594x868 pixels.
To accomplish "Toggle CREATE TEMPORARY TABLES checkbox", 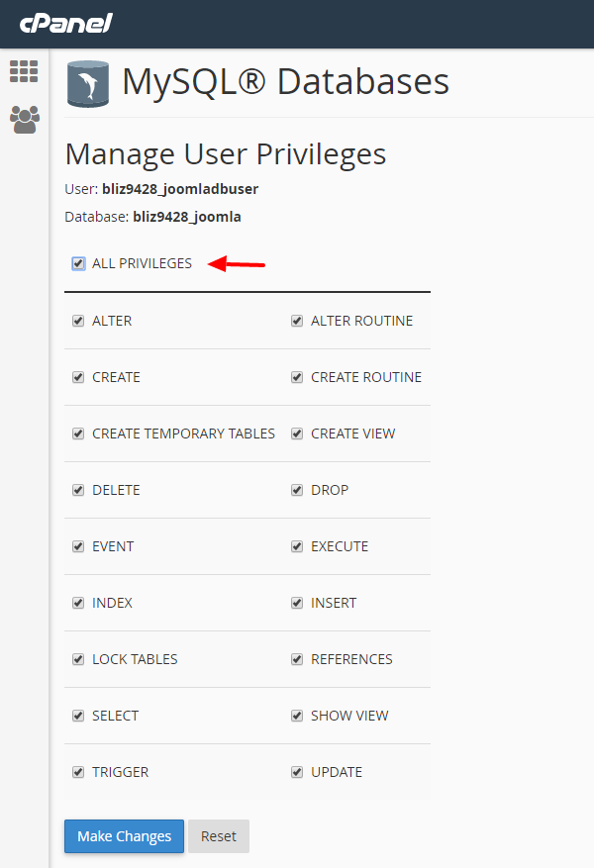I will (78, 434).
